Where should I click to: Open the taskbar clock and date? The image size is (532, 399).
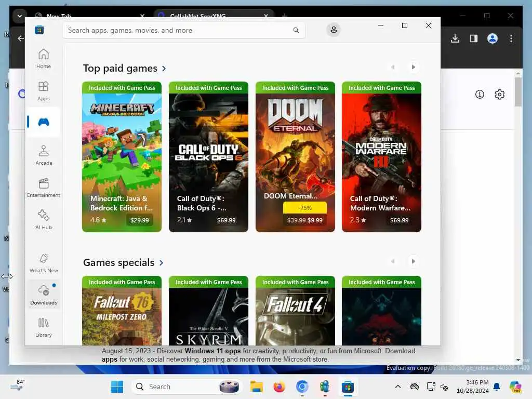point(472,387)
